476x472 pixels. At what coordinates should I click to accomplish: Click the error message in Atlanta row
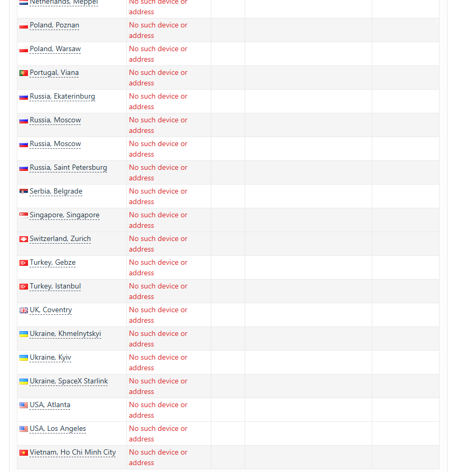pos(158,410)
